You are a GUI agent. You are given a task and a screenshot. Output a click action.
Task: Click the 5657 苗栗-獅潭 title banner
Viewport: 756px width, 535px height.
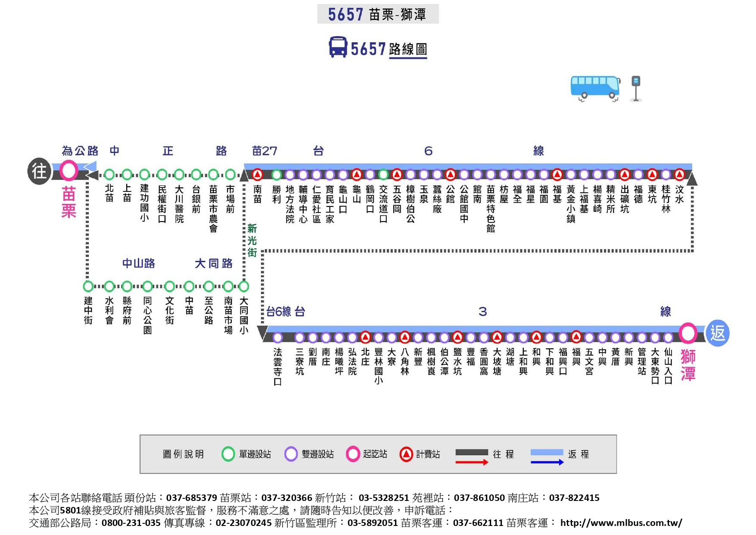click(378, 14)
